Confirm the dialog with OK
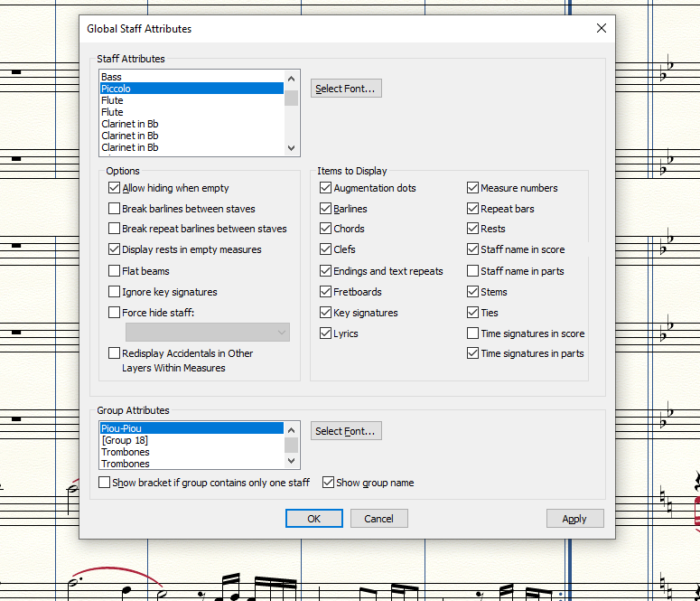Image resolution: width=700 pixels, height=601 pixels. click(313, 519)
